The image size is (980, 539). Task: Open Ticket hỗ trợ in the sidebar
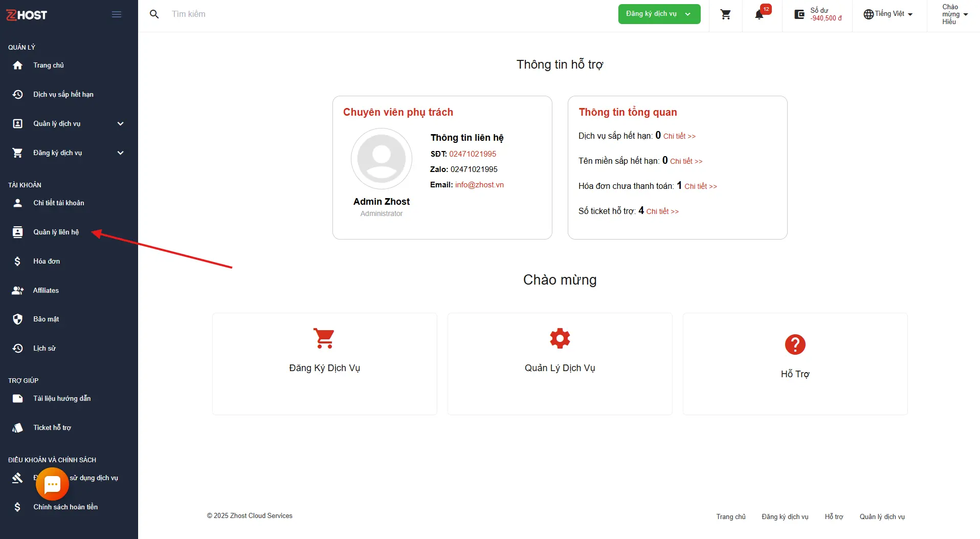click(x=52, y=428)
